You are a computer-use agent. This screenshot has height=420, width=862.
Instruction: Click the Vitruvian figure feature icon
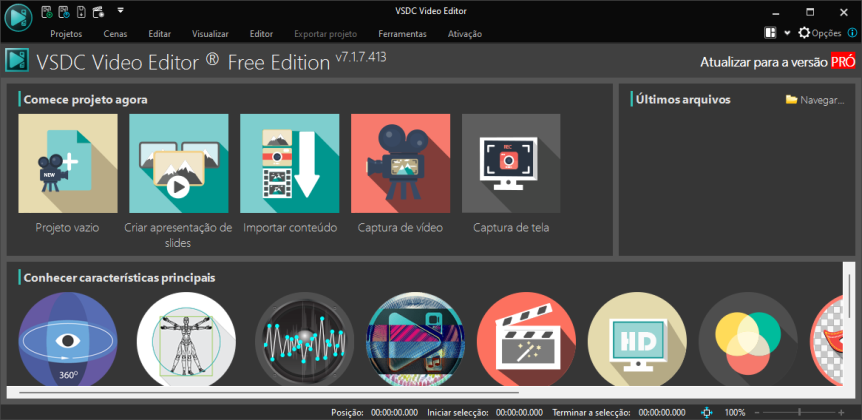(x=186, y=339)
